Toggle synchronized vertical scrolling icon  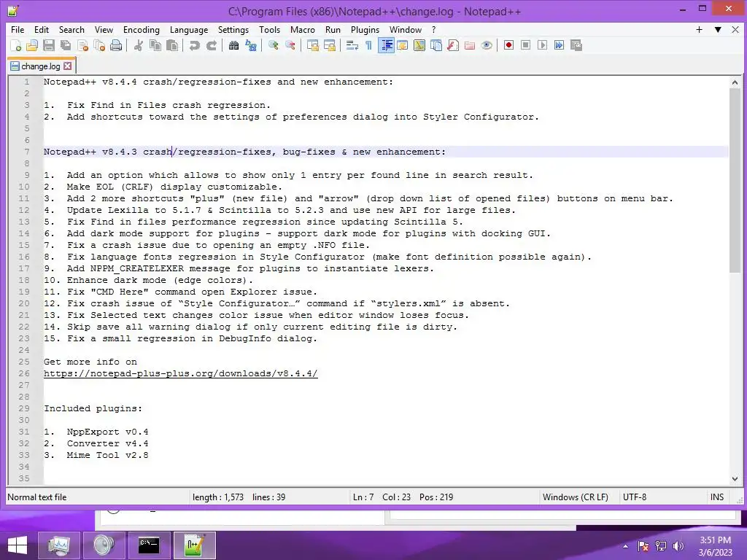[312, 45]
